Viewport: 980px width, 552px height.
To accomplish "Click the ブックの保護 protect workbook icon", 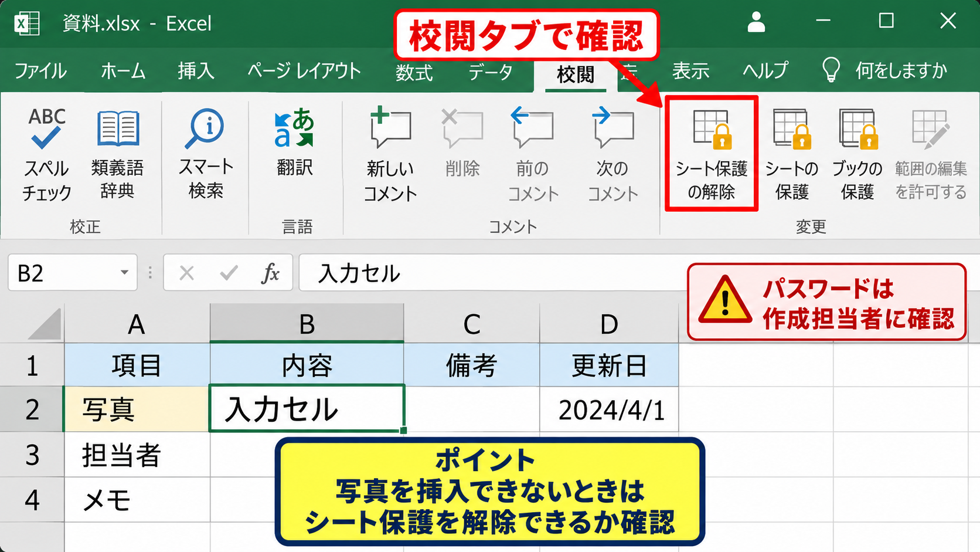I will [859, 128].
